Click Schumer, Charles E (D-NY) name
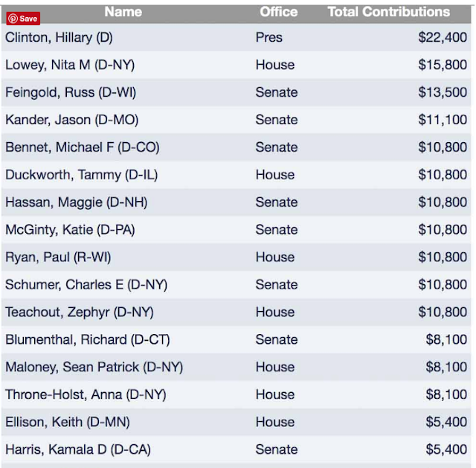Viewport: 476px width, 468px height. [86, 285]
